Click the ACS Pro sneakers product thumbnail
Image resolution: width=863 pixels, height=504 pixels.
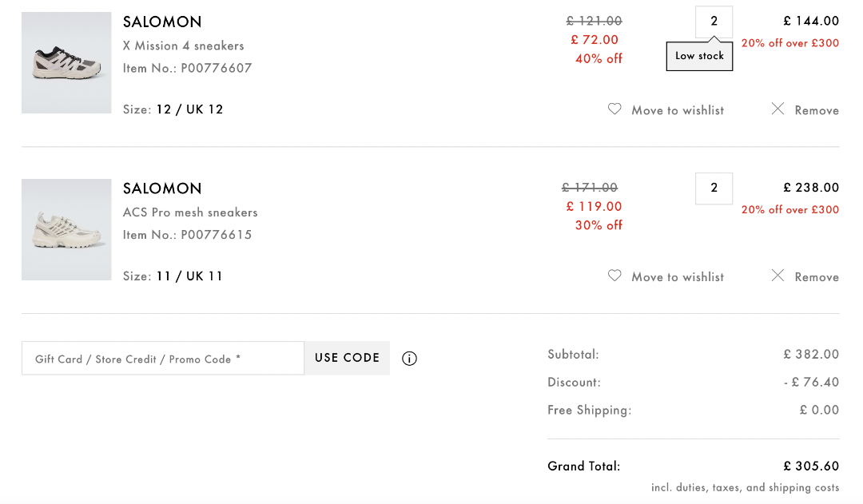tap(66, 229)
